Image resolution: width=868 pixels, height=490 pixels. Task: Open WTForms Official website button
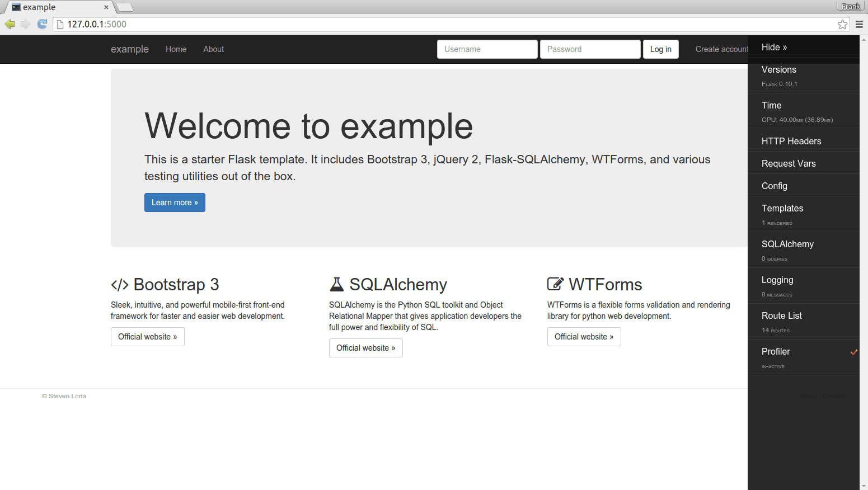pyautogui.click(x=584, y=337)
